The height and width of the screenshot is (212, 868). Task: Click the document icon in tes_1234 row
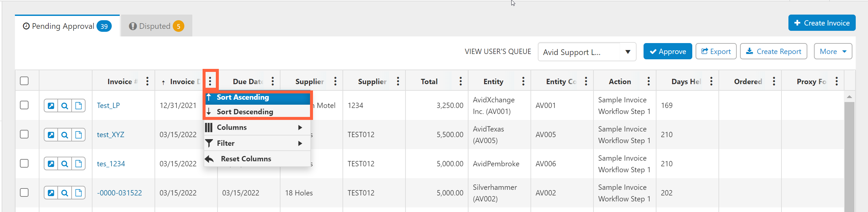pos(79,164)
